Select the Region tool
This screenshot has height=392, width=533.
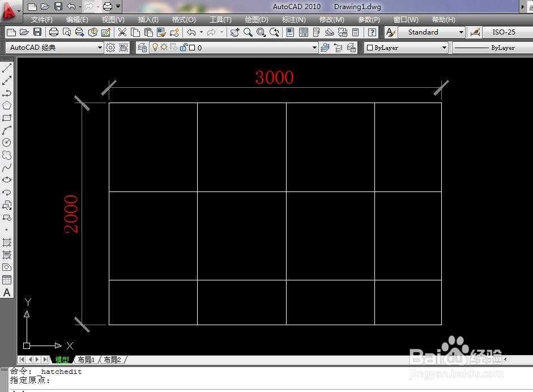[7, 267]
